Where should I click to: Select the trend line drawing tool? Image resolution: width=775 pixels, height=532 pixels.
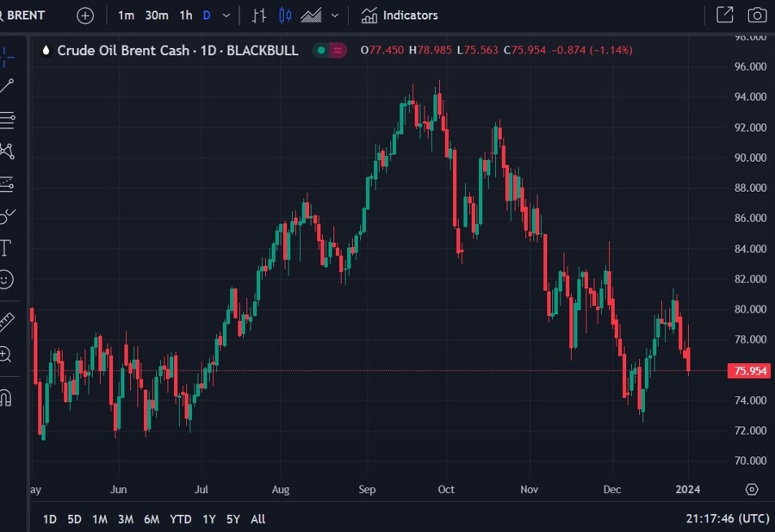[7, 85]
